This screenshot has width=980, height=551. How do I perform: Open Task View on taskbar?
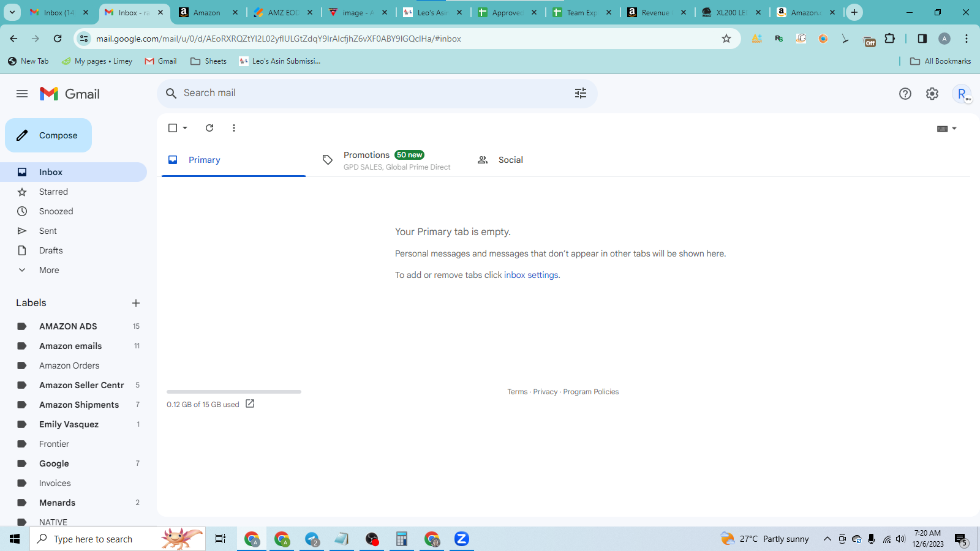[x=221, y=539]
